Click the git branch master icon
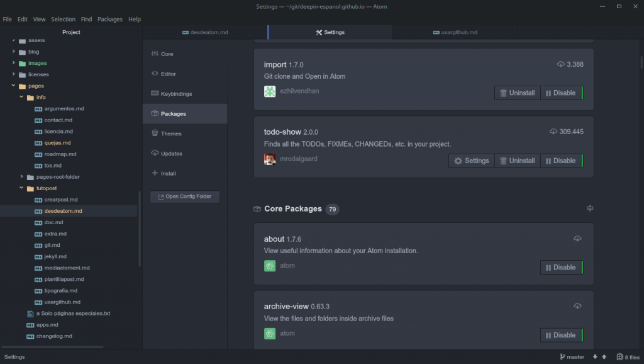Viewport: 644px width, 364px height. 562,356
